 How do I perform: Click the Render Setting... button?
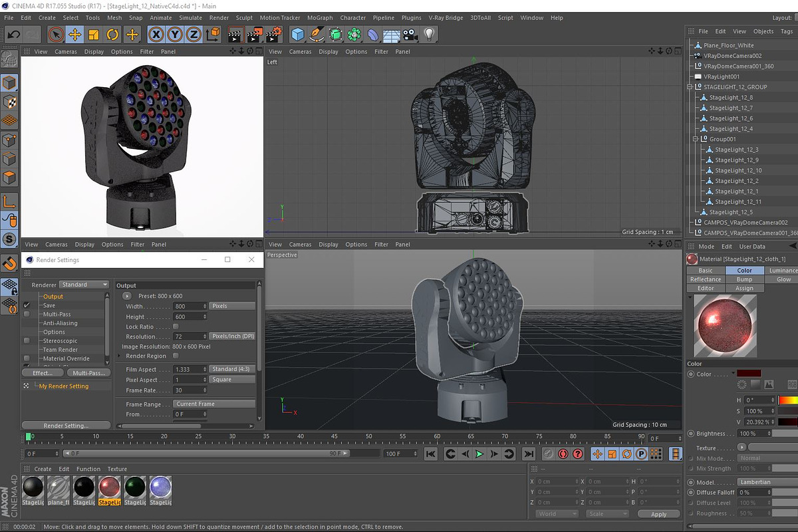(x=66, y=426)
